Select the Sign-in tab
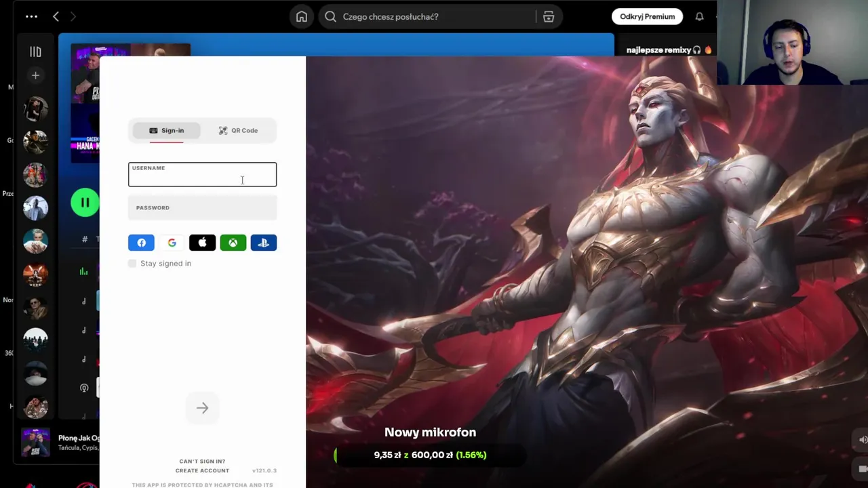The height and width of the screenshot is (488, 868). 166,130
